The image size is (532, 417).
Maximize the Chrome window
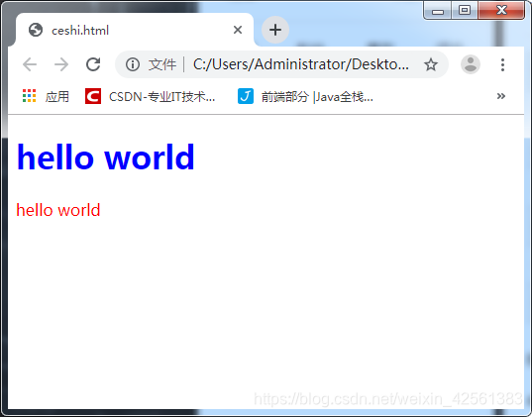pos(465,10)
